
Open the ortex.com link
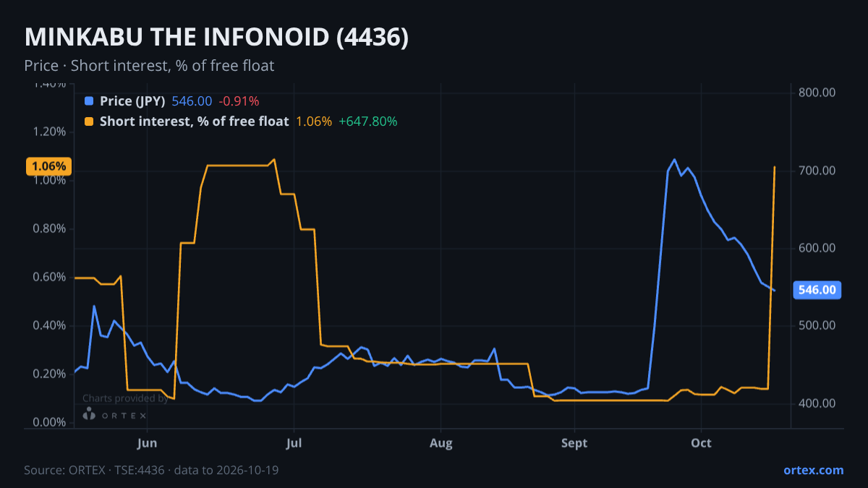(814, 470)
